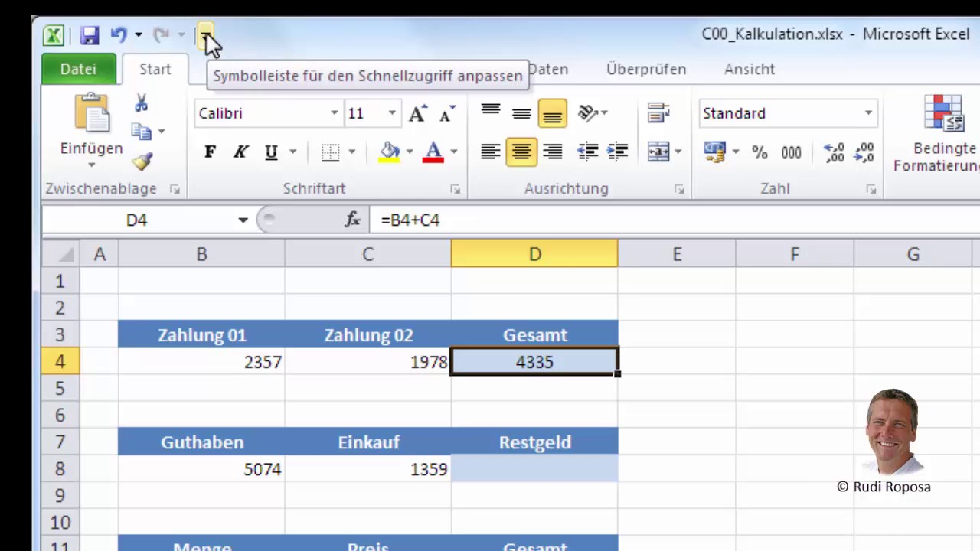Click the Name Box showing D4
The width and height of the screenshot is (980, 551).
click(x=136, y=220)
